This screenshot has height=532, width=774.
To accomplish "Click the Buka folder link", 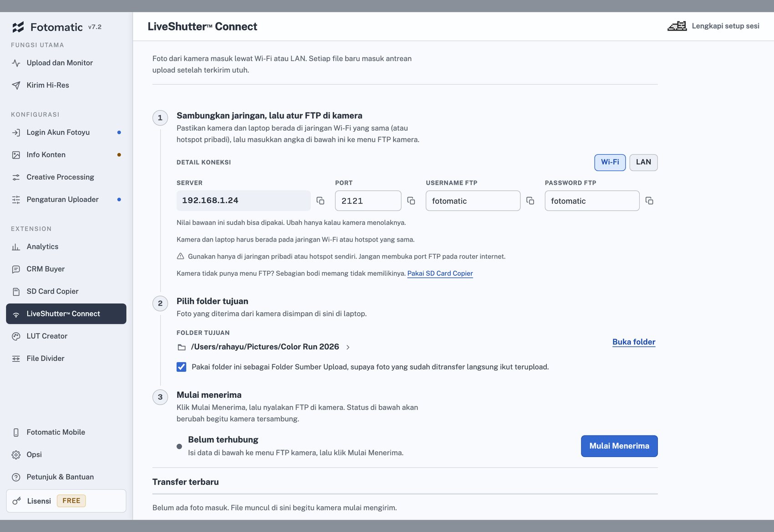I will [634, 342].
